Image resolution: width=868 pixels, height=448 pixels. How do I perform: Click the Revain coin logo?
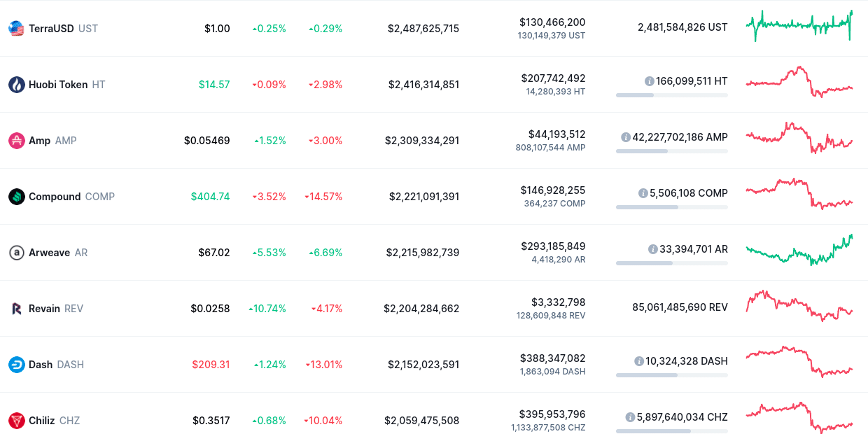(x=17, y=309)
